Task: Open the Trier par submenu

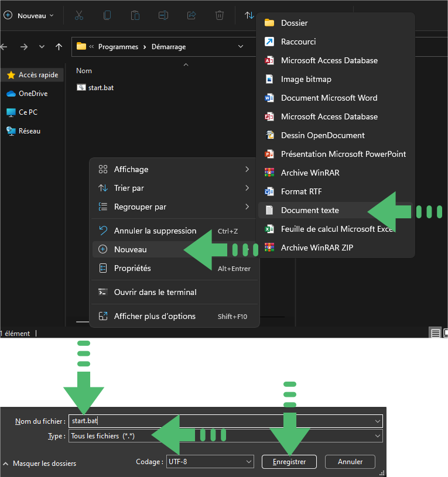Action: pyautogui.click(x=174, y=188)
